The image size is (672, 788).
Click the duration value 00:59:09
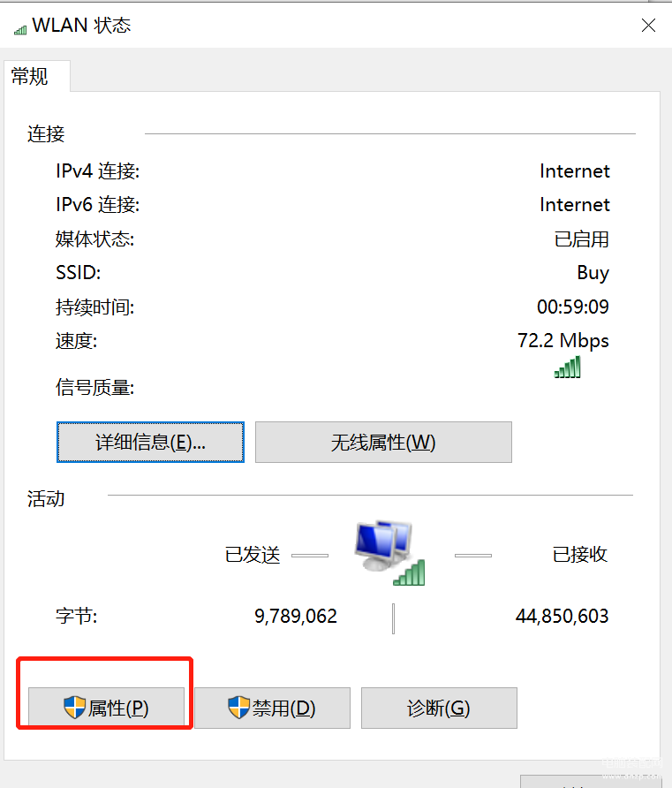click(x=572, y=307)
